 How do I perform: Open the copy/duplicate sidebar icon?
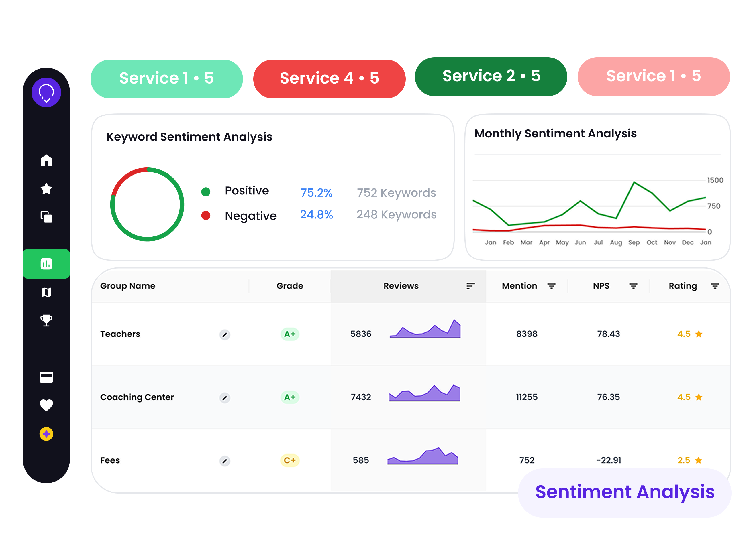[x=46, y=217]
